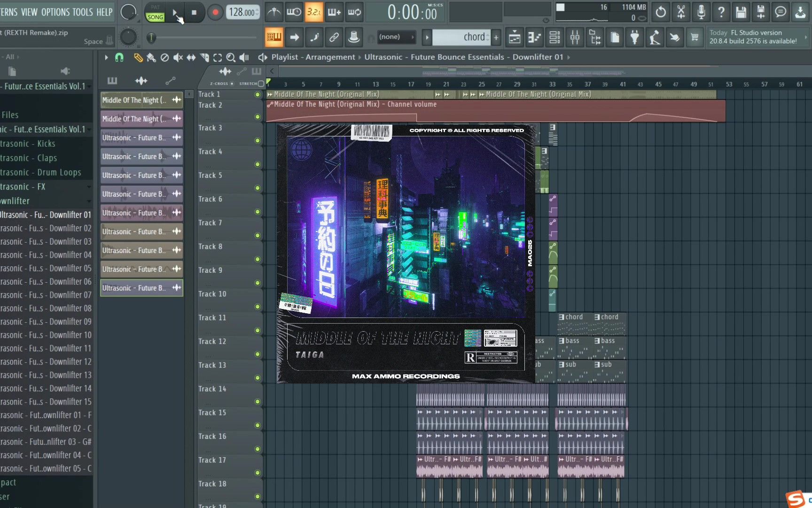The width and height of the screenshot is (812, 508).
Task: Click the question mark help icon
Action: (721, 12)
